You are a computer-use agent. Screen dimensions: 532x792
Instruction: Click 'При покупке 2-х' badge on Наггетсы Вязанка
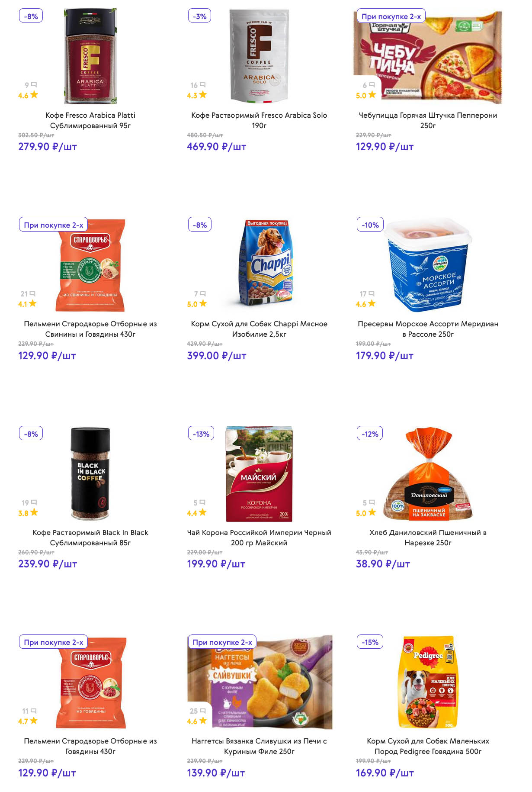coord(222,642)
